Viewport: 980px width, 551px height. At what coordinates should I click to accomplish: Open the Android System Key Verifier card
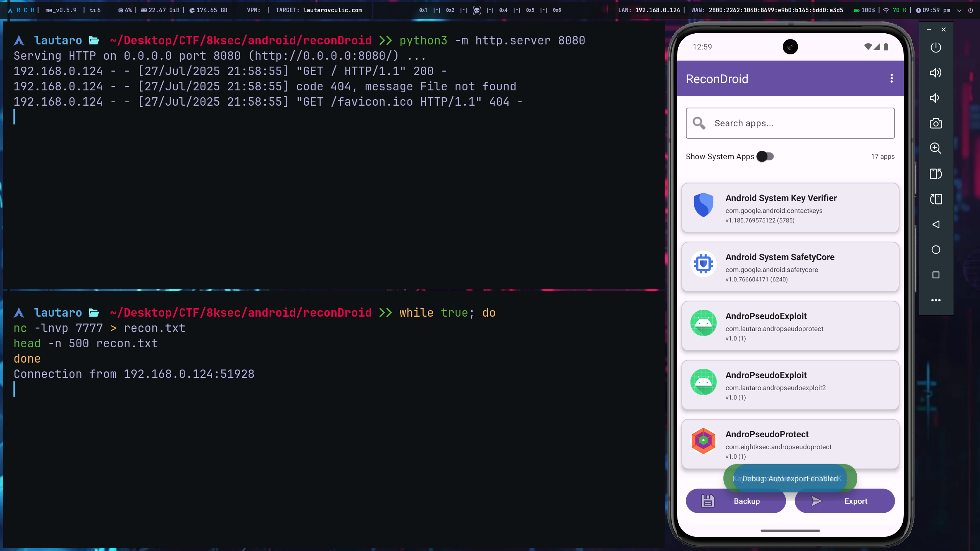point(790,208)
